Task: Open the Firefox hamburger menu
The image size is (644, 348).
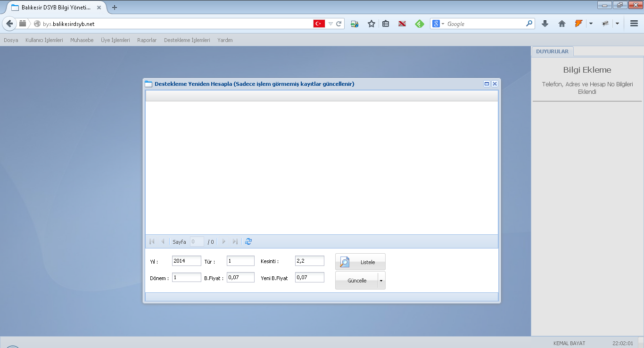Action: pos(634,24)
